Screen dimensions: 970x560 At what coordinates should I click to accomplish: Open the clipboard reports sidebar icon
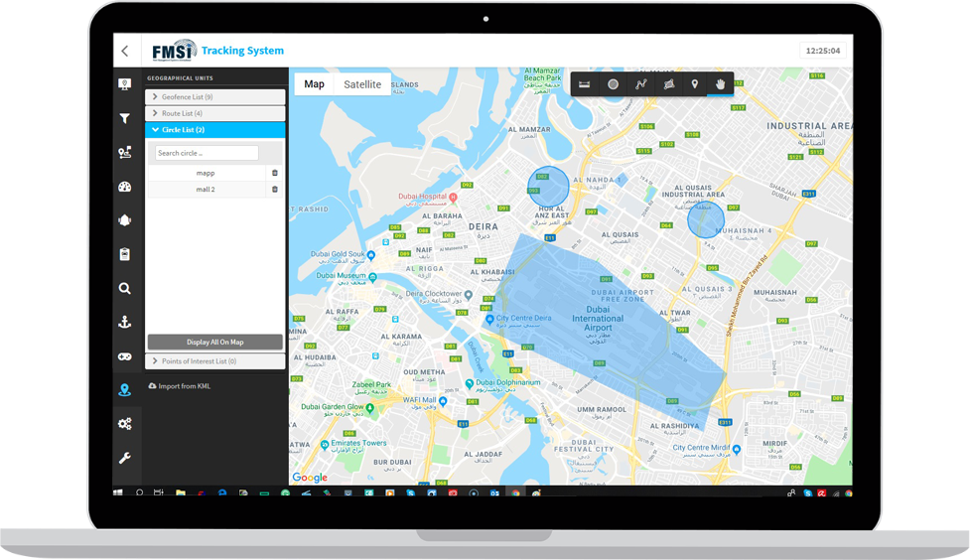click(125, 254)
